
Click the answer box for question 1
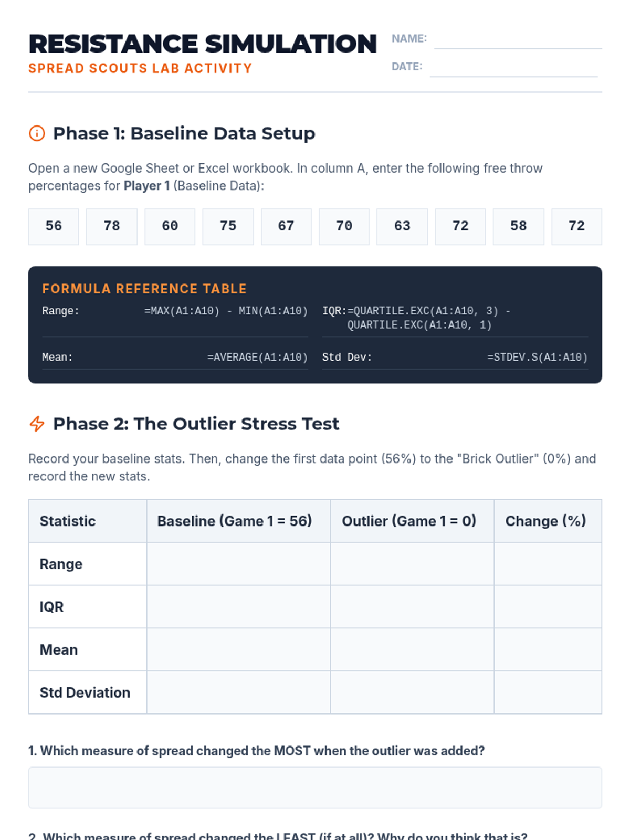coord(315,787)
